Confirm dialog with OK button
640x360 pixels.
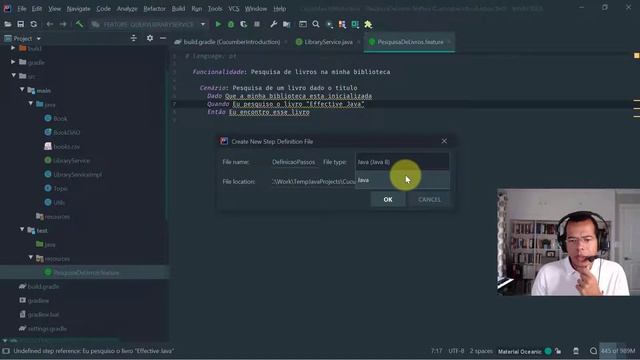click(x=388, y=200)
